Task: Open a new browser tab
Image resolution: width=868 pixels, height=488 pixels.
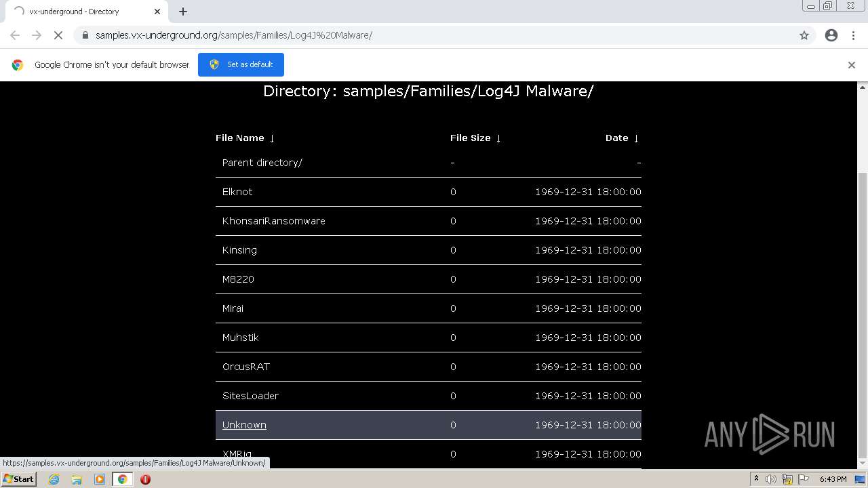Action: click(x=183, y=12)
